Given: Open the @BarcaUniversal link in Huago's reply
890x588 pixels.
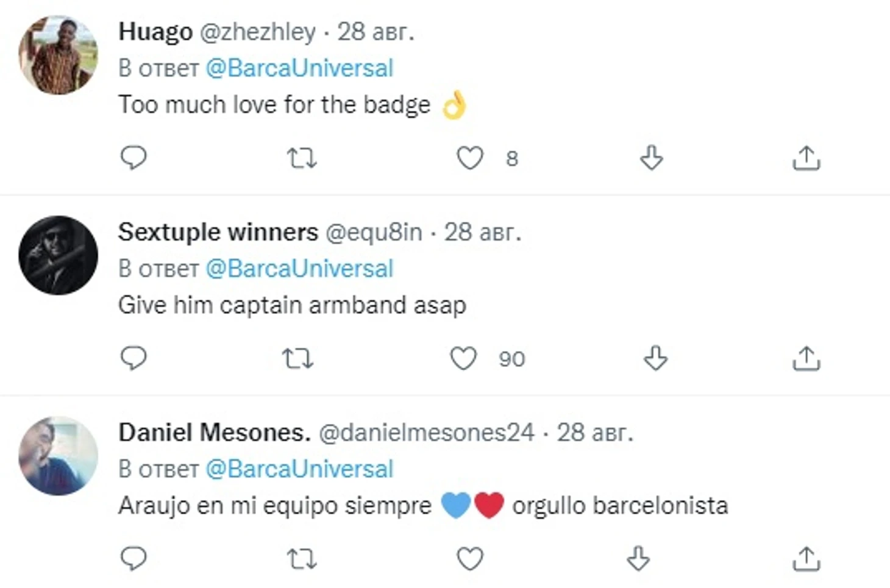Looking at the screenshot, I should point(299,68).
